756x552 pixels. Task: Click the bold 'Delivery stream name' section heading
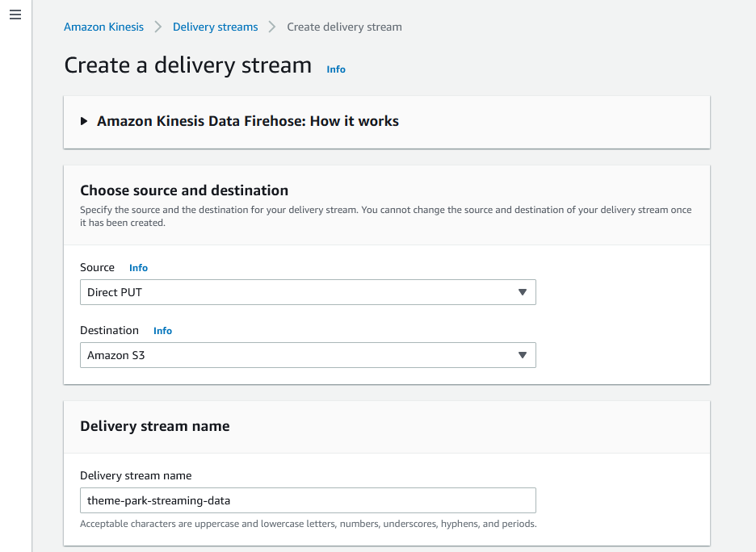point(155,426)
